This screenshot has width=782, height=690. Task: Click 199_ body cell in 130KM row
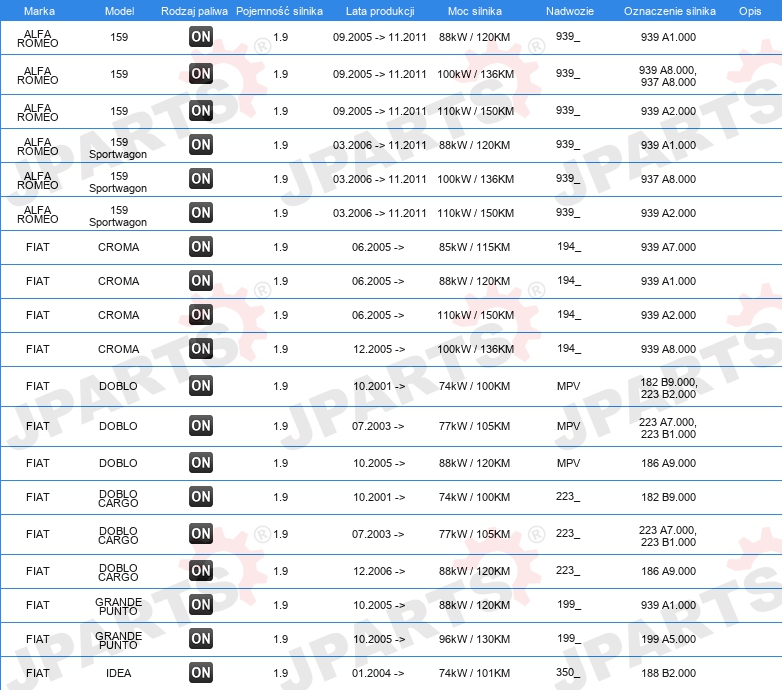(x=569, y=638)
